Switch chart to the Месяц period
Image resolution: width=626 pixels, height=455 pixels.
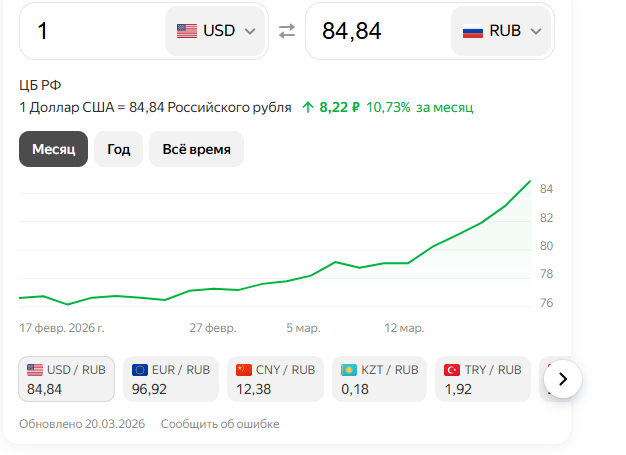coord(54,149)
